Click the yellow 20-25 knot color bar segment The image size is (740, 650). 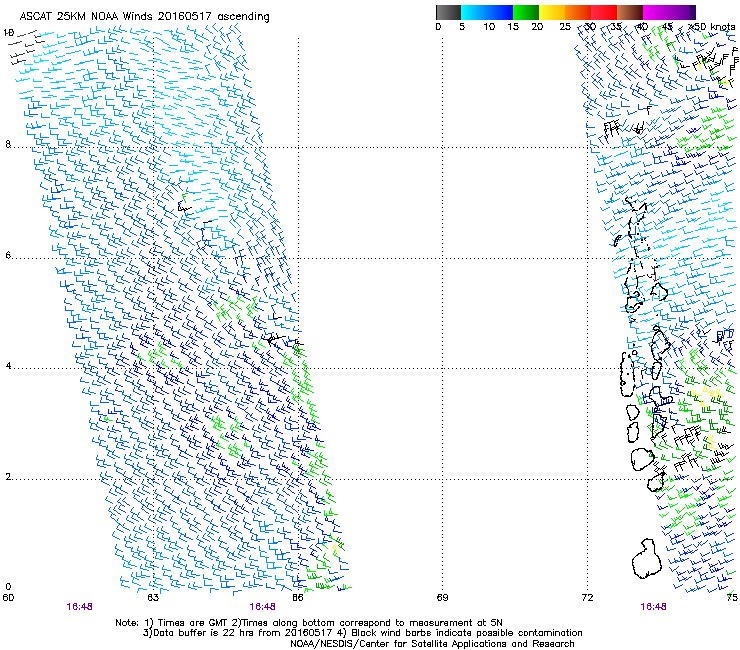coord(552,12)
